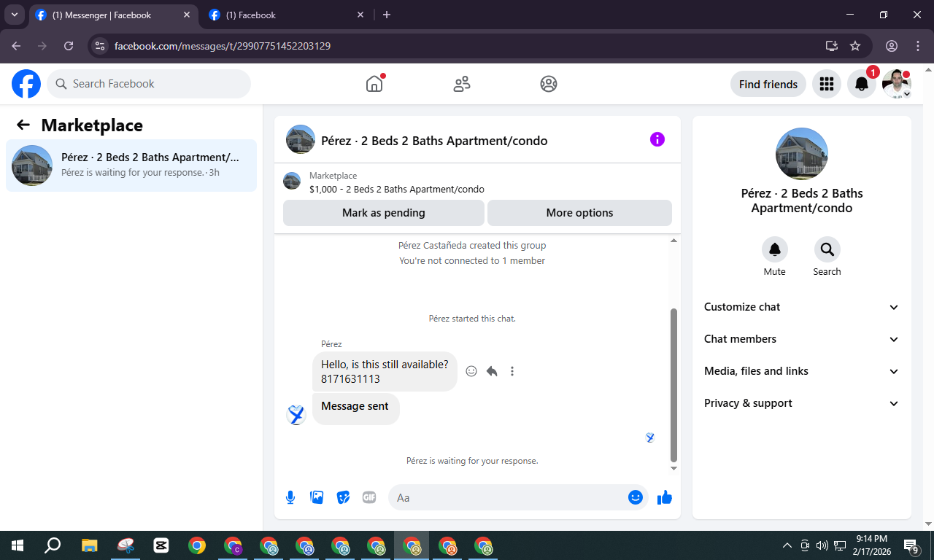
Task: Open File Explorer from taskbar
Action: [x=89, y=545]
